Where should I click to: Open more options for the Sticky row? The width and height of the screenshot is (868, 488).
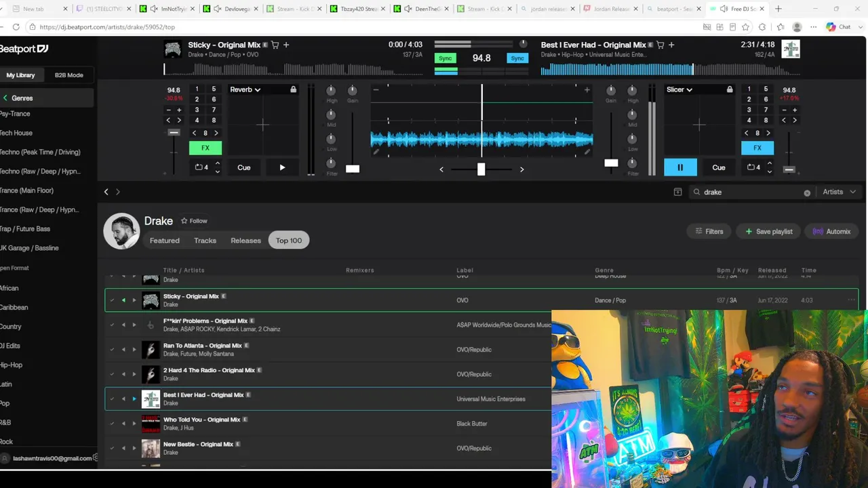click(851, 300)
